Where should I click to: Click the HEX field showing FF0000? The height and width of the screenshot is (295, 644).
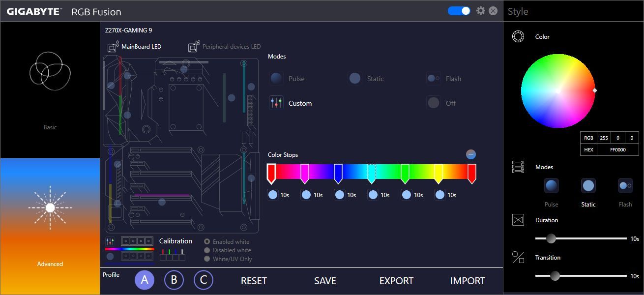click(x=618, y=149)
